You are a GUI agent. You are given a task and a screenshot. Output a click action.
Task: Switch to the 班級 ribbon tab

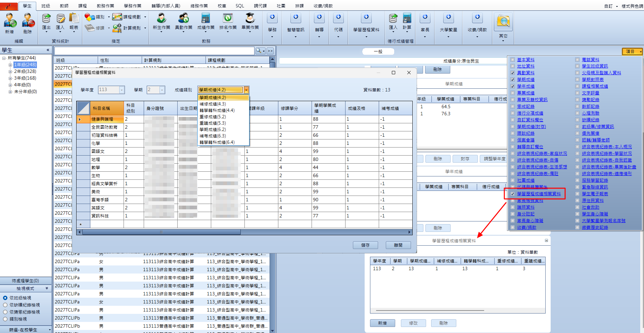pos(46,6)
